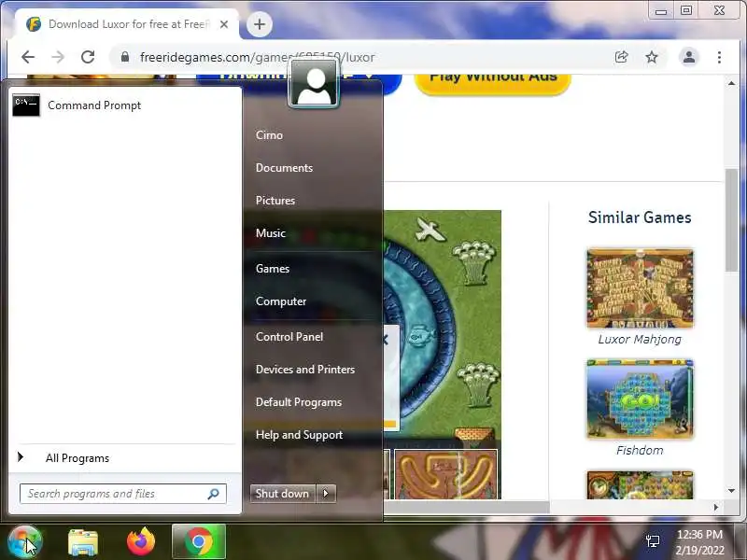Share this page from the address bar
This screenshot has width=747, height=560.
(x=621, y=57)
